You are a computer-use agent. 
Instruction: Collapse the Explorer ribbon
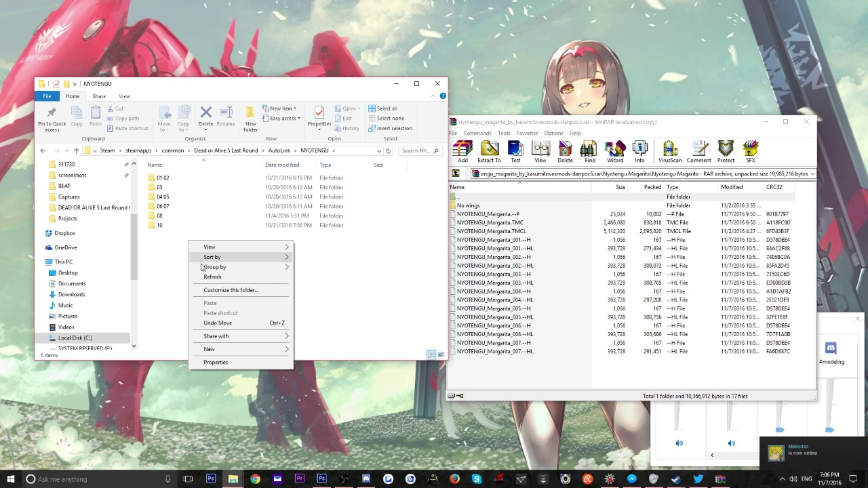tap(433, 96)
